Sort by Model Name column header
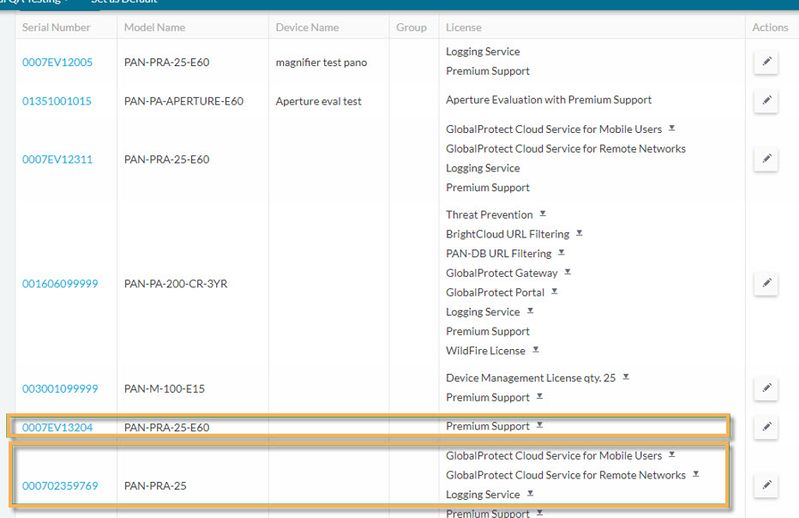Viewport: 799px width, 518px height. pyautogui.click(x=154, y=28)
